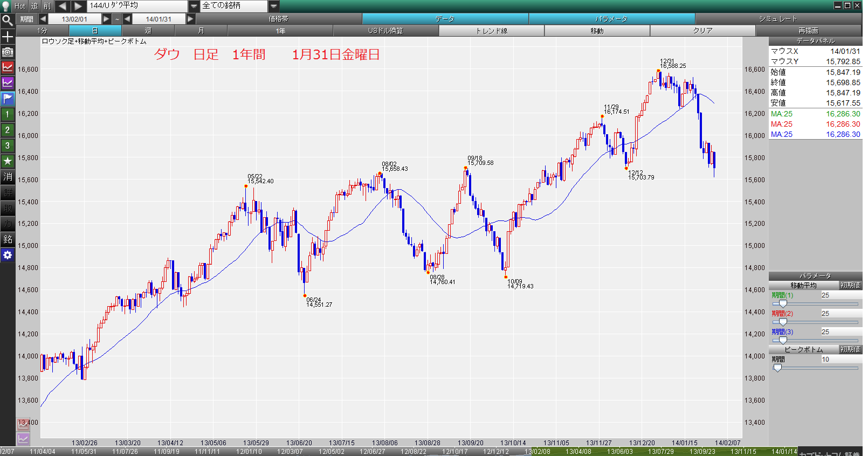Open the 144/U ダウ平均 symbol dropdown
868x456 pixels.
[x=194, y=6]
